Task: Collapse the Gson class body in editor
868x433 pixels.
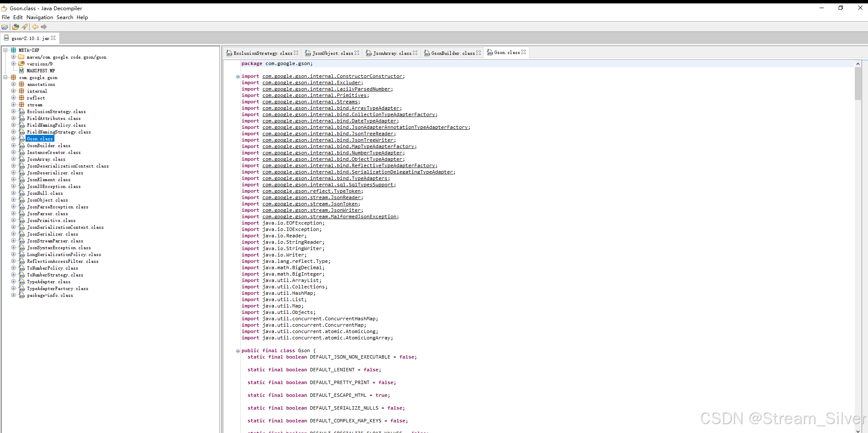Action: click(x=238, y=351)
